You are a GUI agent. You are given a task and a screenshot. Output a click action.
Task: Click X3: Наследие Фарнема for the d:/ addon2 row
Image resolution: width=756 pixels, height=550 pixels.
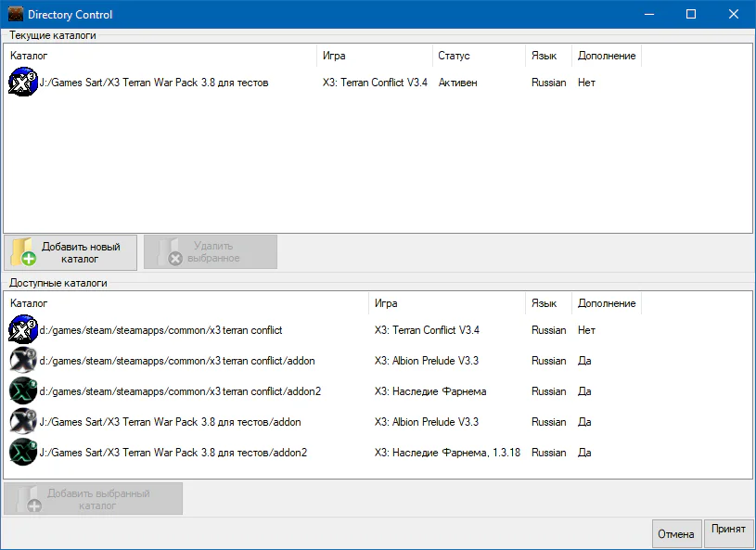click(430, 391)
